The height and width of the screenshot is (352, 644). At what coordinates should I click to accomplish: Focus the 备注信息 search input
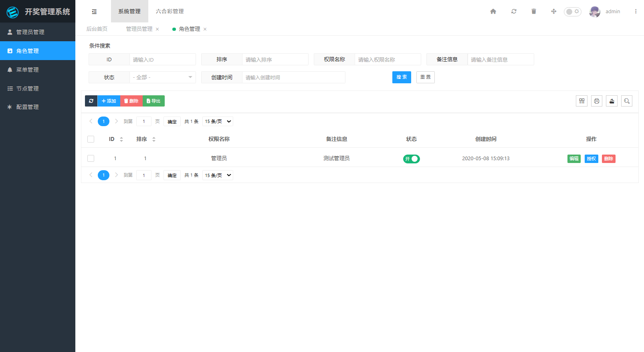[501, 59]
